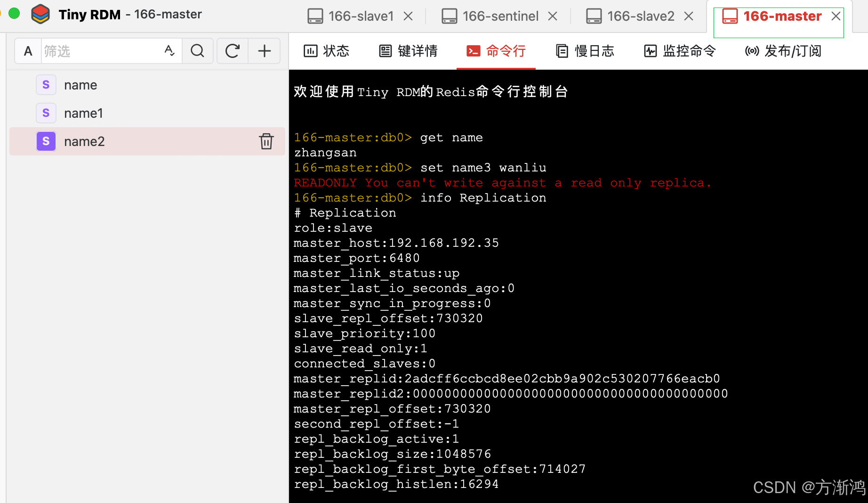
Task: Close the 166-master tab
Action: click(x=836, y=16)
